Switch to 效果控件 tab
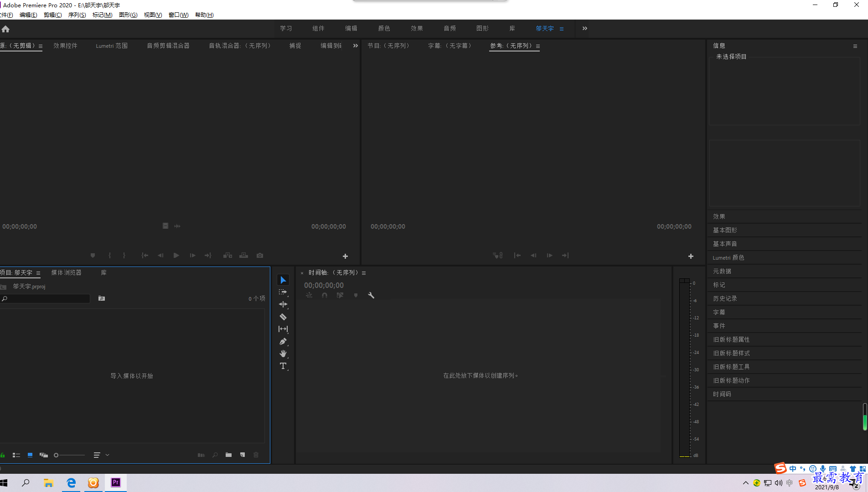868x492 pixels. point(65,46)
